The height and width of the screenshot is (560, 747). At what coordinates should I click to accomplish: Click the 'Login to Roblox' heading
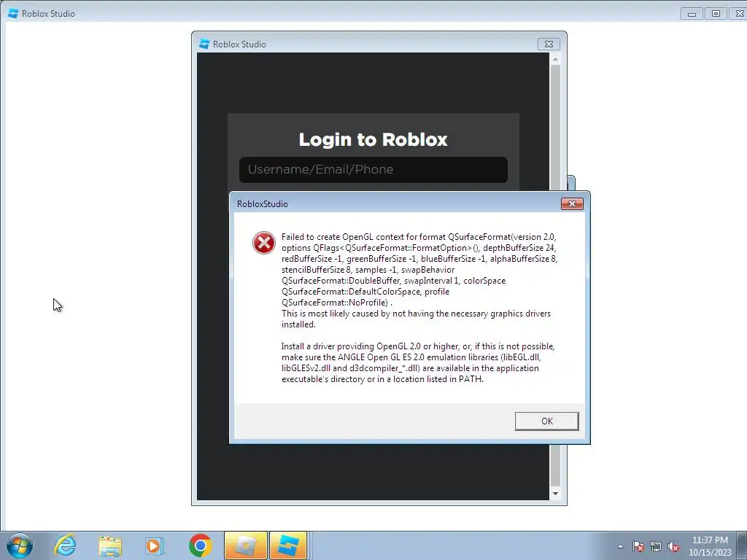click(x=373, y=139)
